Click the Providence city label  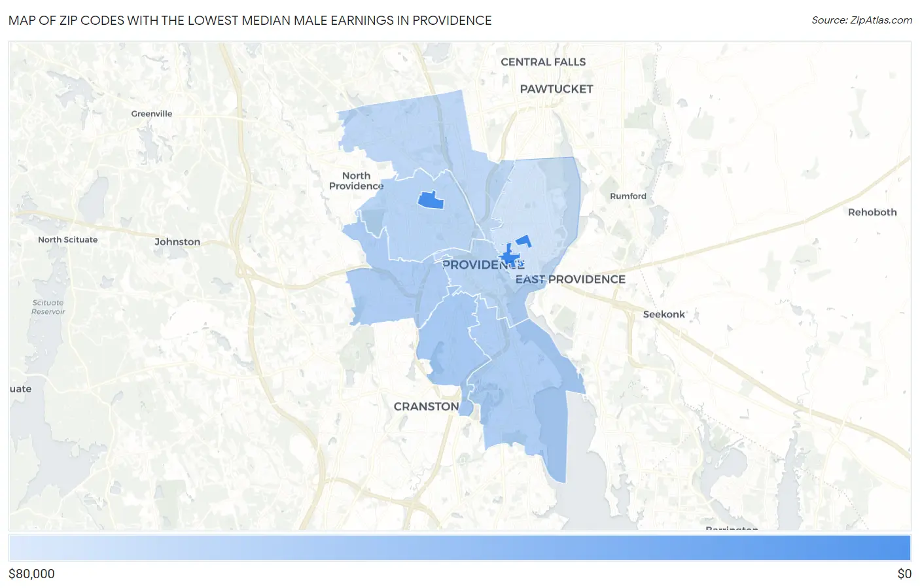pyautogui.click(x=483, y=265)
